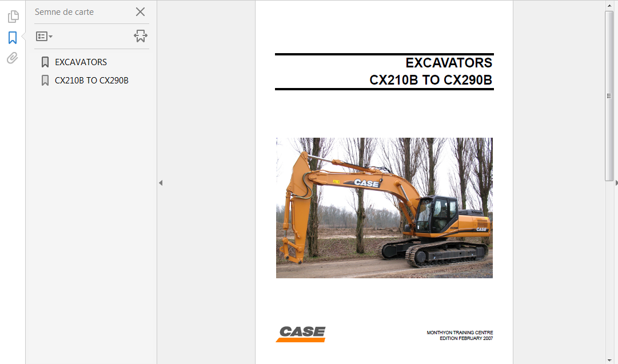Toggle the Bookmarks panel icon
Viewport: 618px width, 364px height.
click(x=13, y=38)
